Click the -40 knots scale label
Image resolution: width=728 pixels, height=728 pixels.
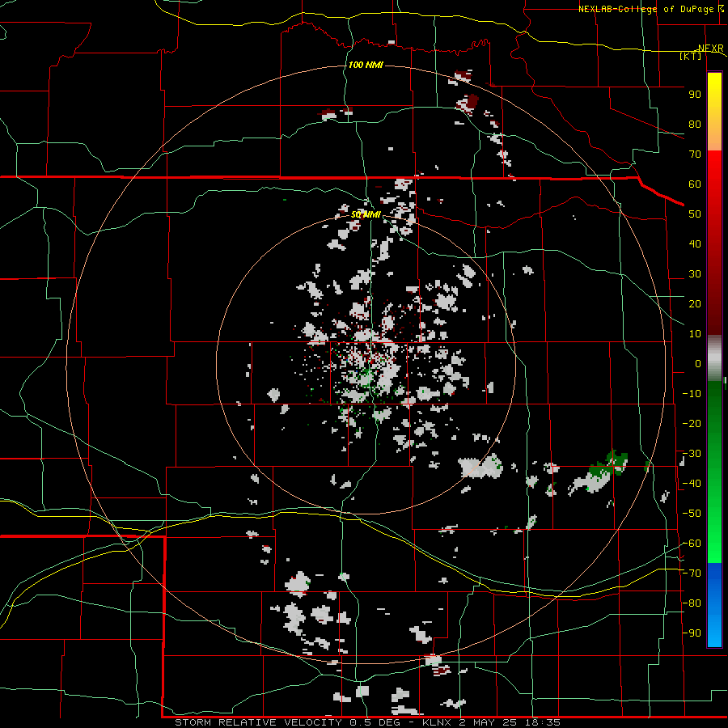(x=692, y=484)
